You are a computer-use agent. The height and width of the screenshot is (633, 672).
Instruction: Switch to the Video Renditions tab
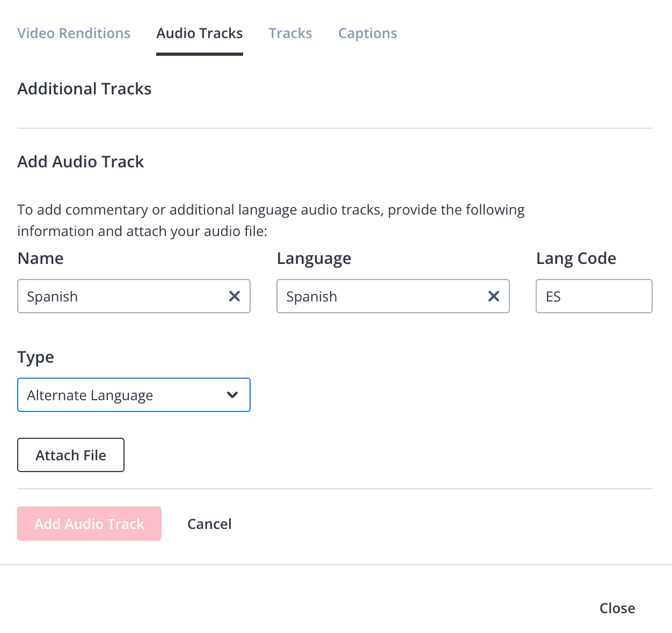74,33
